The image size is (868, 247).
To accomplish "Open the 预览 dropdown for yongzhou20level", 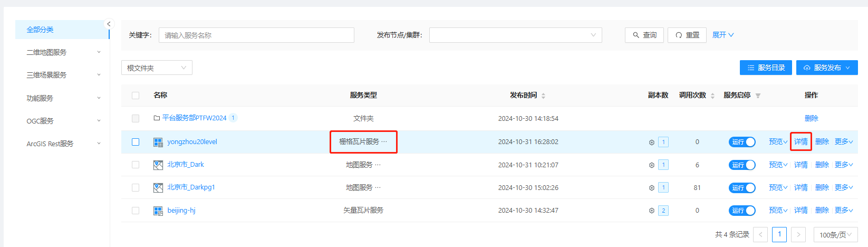I will click(778, 141).
